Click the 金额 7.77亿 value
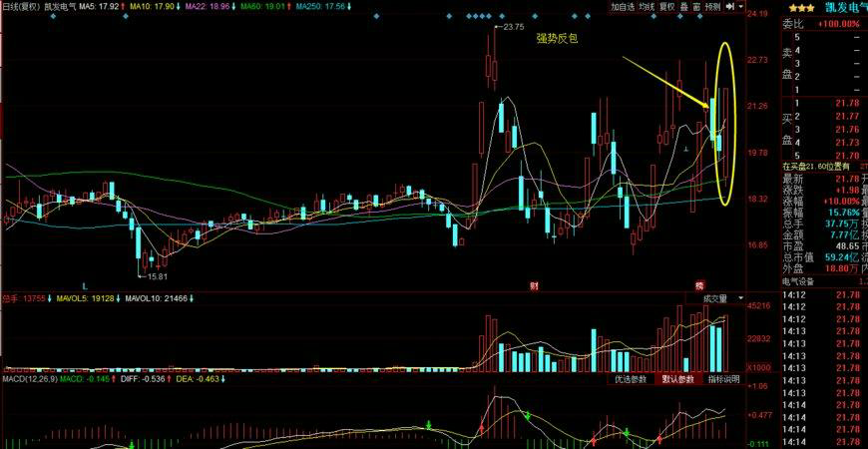Image resolution: width=868 pixels, height=449 pixels. pyautogui.click(x=843, y=234)
